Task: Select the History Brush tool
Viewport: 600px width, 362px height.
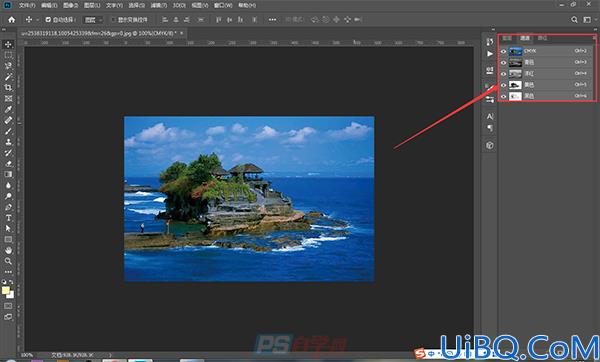Action: [8, 153]
